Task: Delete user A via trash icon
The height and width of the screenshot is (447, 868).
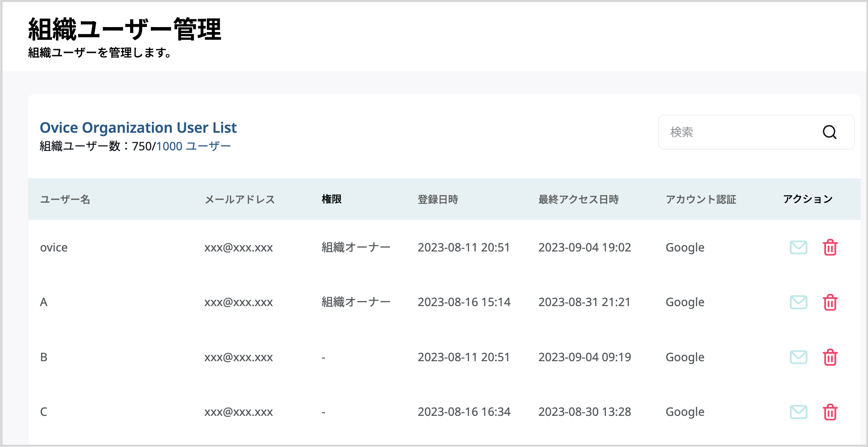Action: click(x=830, y=303)
